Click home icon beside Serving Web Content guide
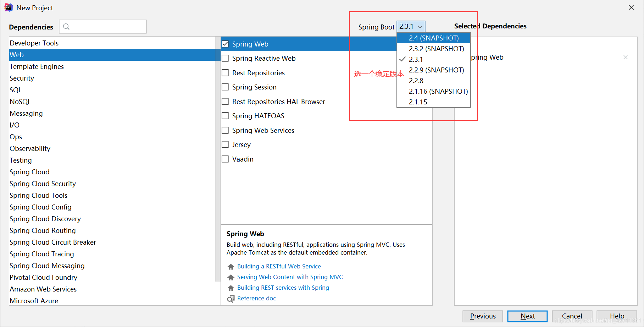Viewport: 644px width, 327px height. [231, 277]
